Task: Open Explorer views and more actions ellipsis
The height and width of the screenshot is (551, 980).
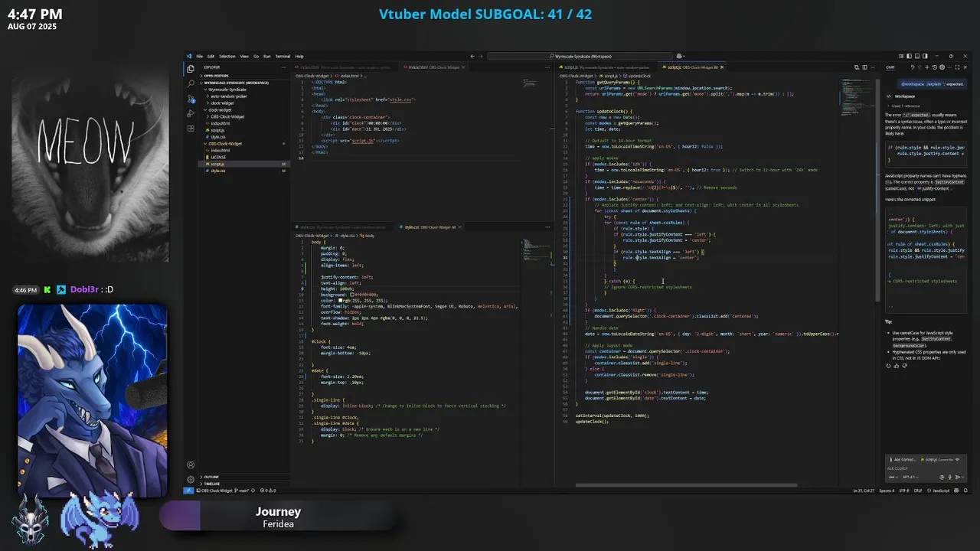Action: pyautogui.click(x=283, y=67)
